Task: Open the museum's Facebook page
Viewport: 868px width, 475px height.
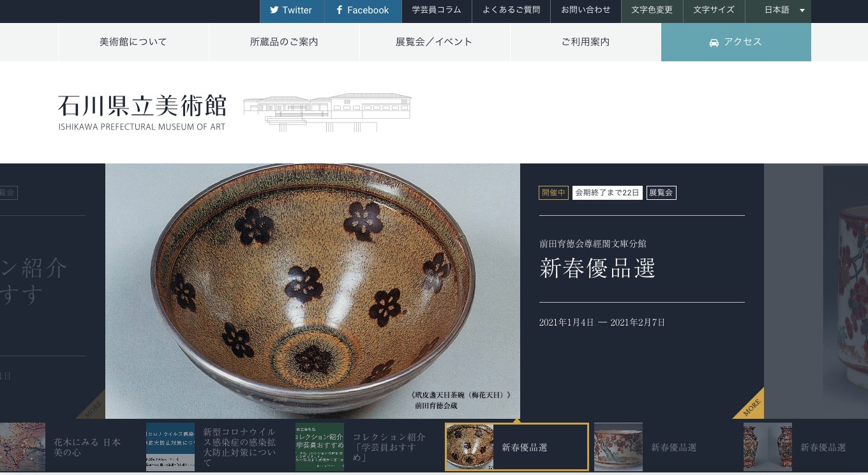Action: pyautogui.click(x=363, y=10)
